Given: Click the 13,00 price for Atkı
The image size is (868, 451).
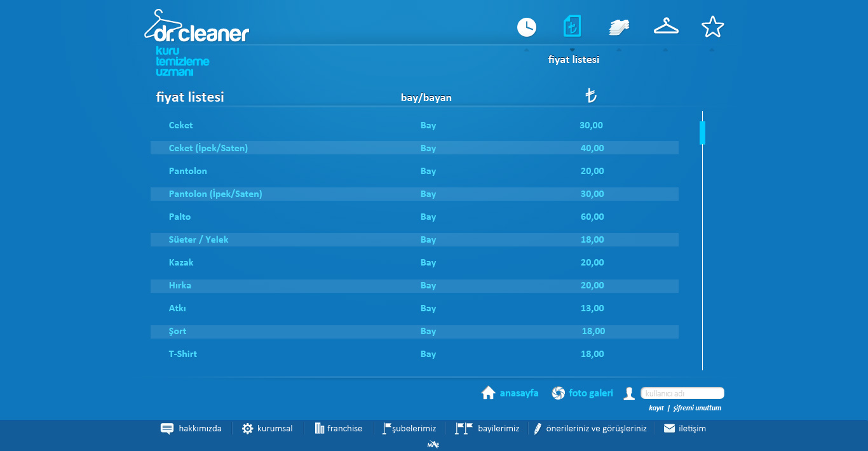Looking at the screenshot, I should 592,308.
